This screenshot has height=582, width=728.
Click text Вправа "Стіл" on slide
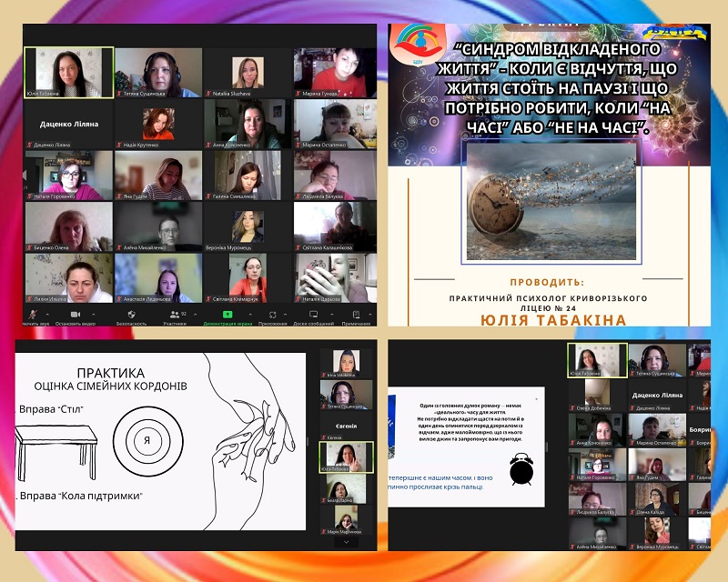[x=52, y=409]
